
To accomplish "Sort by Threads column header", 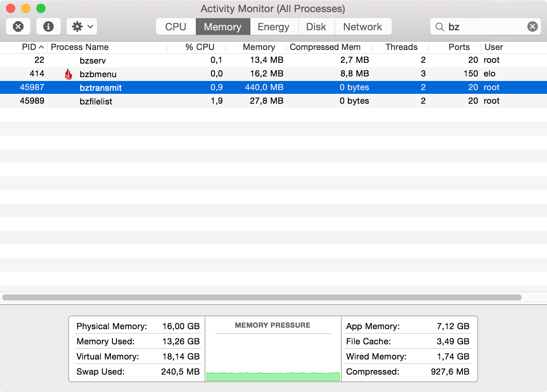I will click(x=401, y=47).
